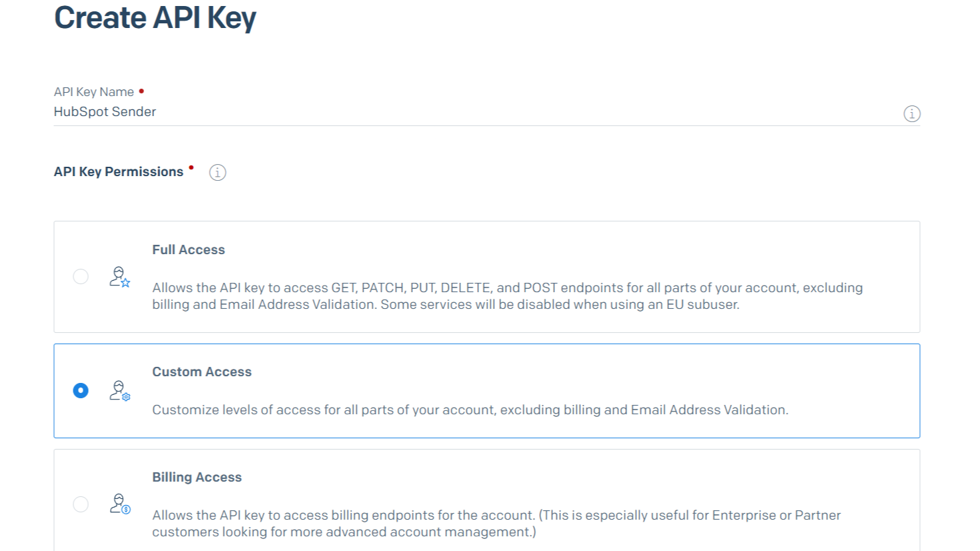The height and width of the screenshot is (551, 980).
Task: Click the Custom Access heading text
Action: coord(201,372)
